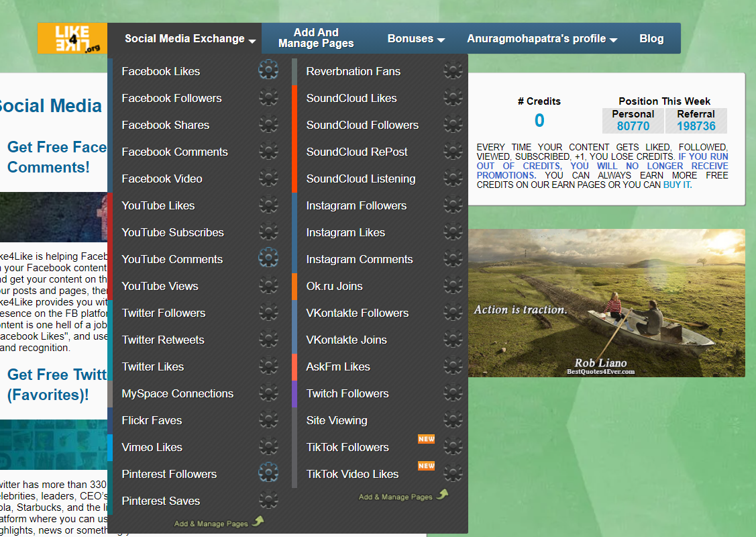Click the gear icon beside SoundCloud Listening

point(453,179)
